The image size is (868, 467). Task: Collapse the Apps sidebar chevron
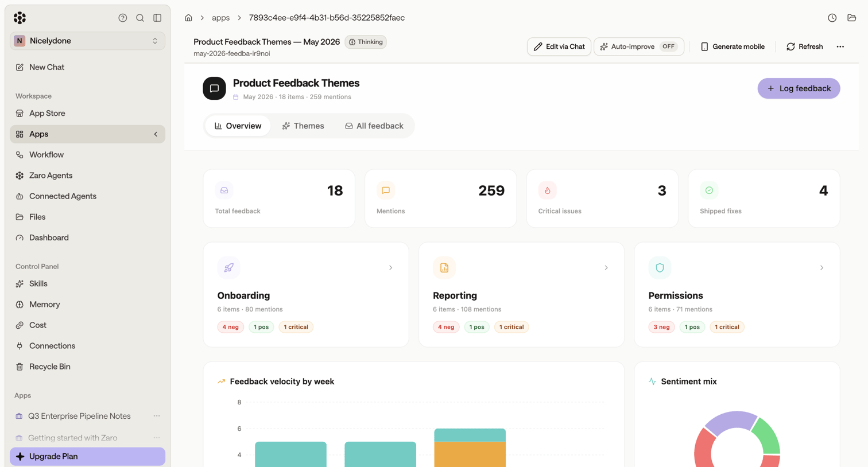(x=156, y=134)
